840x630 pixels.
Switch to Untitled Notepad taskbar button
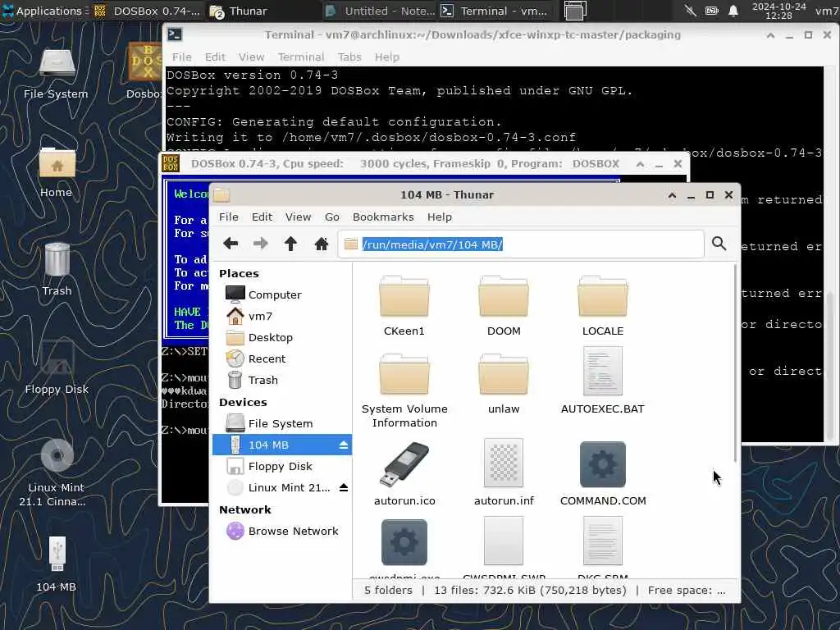380,11
